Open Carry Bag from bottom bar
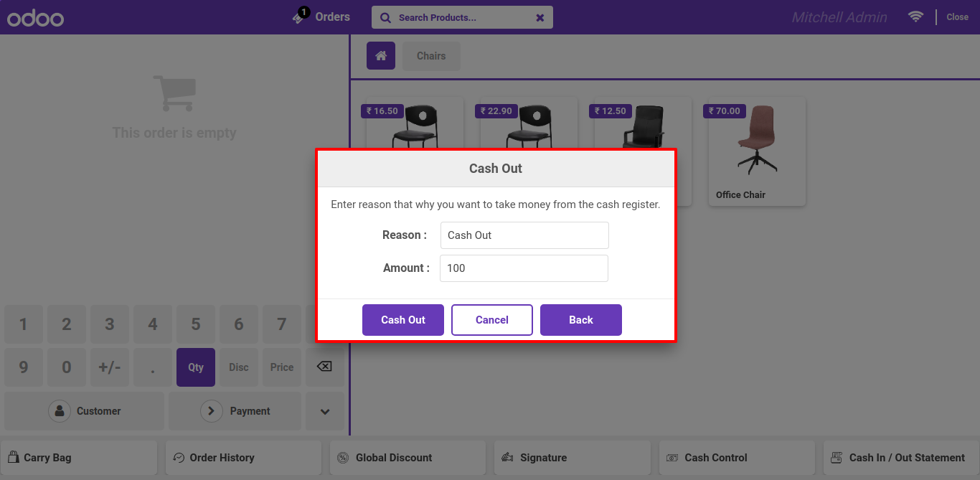This screenshot has height=480, width=980. click(78, 458)
